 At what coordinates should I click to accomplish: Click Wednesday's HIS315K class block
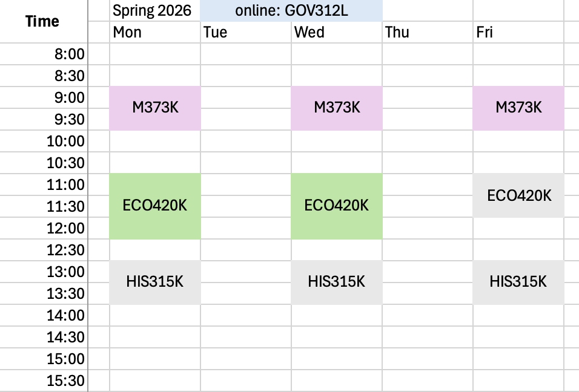pyautogui.click(x=337, y=282)
